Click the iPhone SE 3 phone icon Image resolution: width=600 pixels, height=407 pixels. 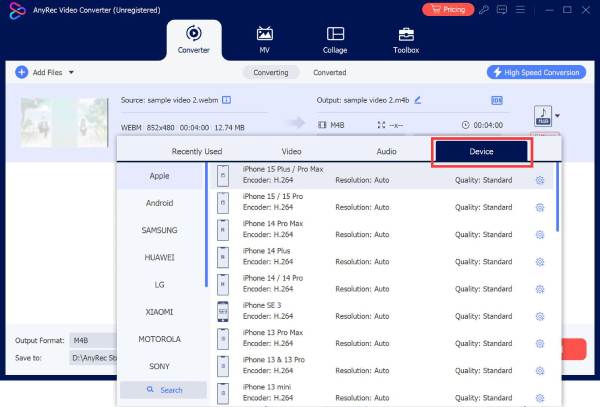click(x=223, y=311)
